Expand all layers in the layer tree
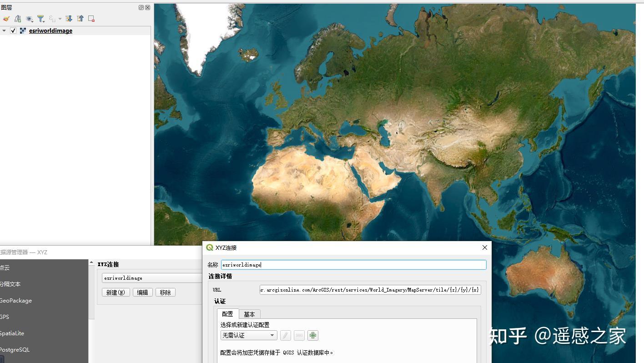The height and width of the screenshot is (363, 644). coord(69,19)
